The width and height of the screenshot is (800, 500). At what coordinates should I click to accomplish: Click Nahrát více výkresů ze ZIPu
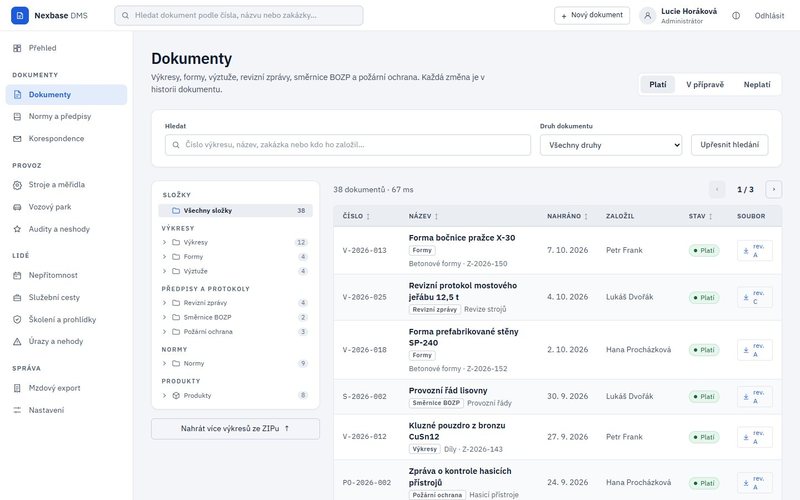(235, 429)
